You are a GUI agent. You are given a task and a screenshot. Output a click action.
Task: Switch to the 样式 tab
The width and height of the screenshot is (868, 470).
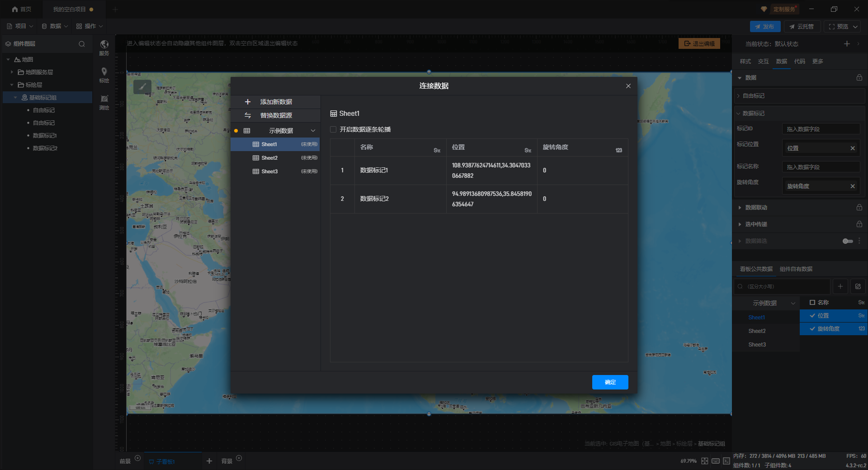point(745,62)
